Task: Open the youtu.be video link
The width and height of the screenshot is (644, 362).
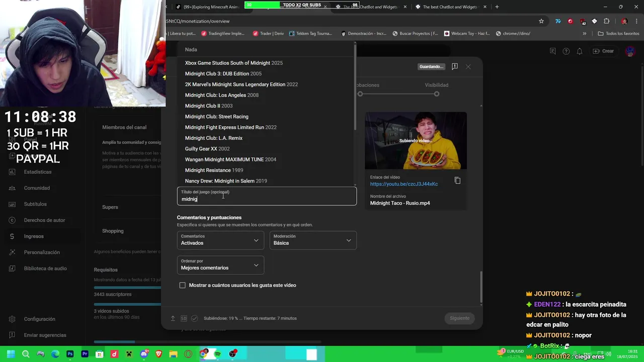Action: click(x=404, y=184)
